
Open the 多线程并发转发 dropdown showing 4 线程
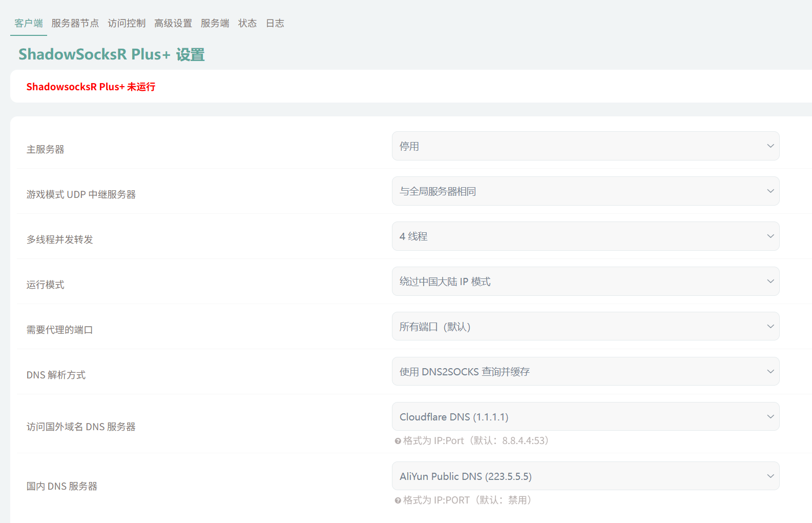point(586,236)
